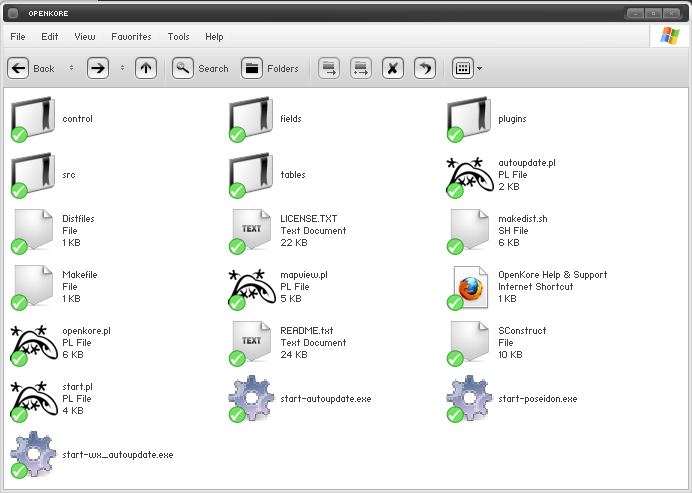
Task: Click the 'src' folder name
Action: [x=68, y=175]
